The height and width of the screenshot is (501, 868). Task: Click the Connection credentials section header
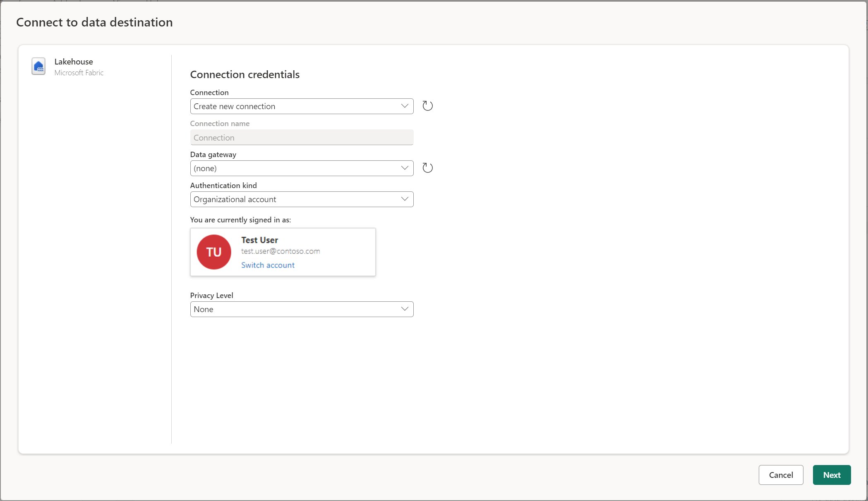pyautogui.click(x=244, y=74)
